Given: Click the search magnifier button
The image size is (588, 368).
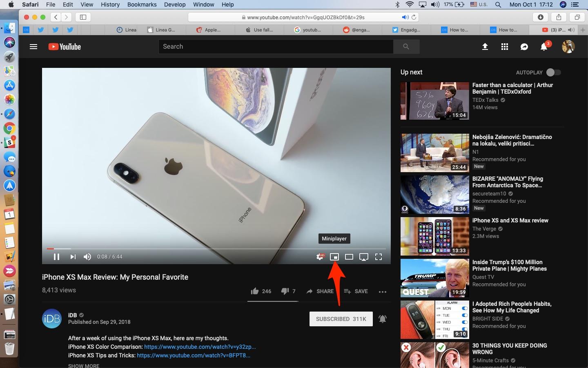Looking at the screenshot, I should point(406,47).
